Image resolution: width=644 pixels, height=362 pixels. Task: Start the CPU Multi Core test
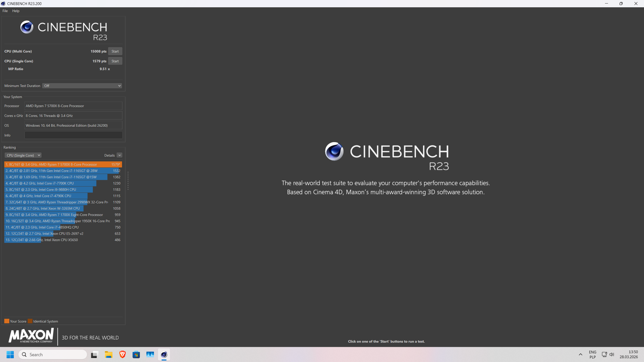(x=115, y=51)
